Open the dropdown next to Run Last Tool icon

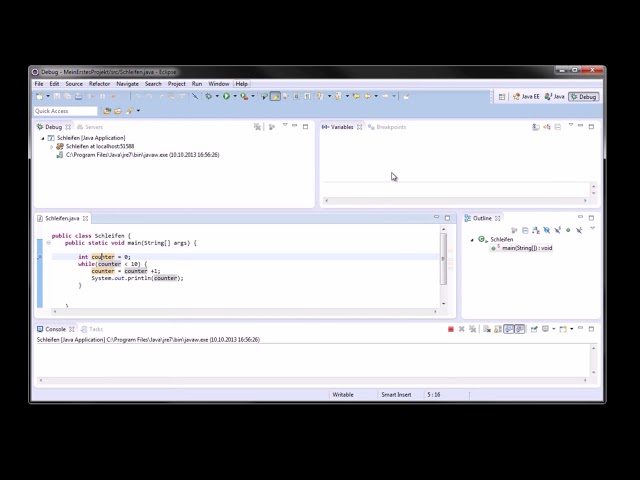click(x=253, y=96)
